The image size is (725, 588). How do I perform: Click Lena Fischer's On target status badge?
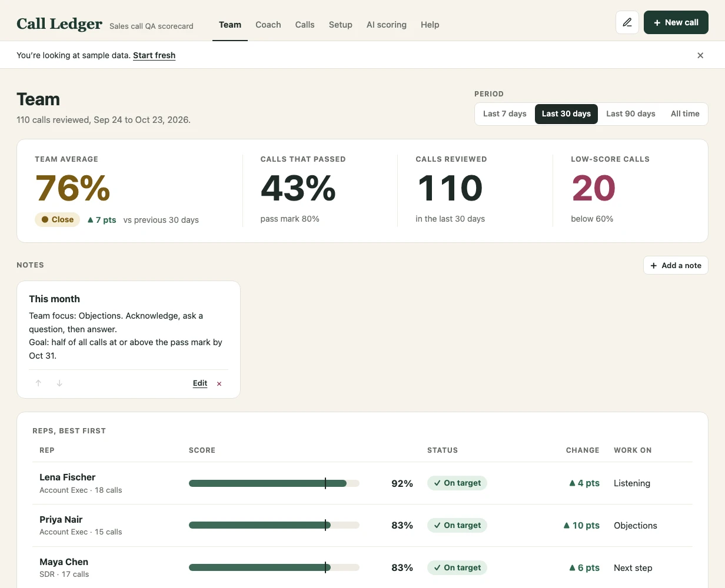pyautogui.click(x=457, y=483)
